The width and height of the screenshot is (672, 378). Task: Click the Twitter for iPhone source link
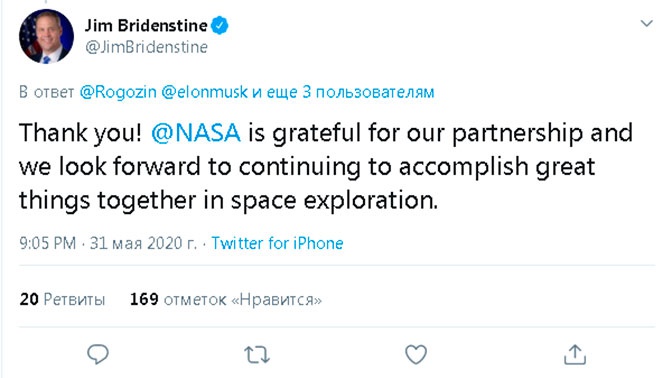[x=277, y=243]
